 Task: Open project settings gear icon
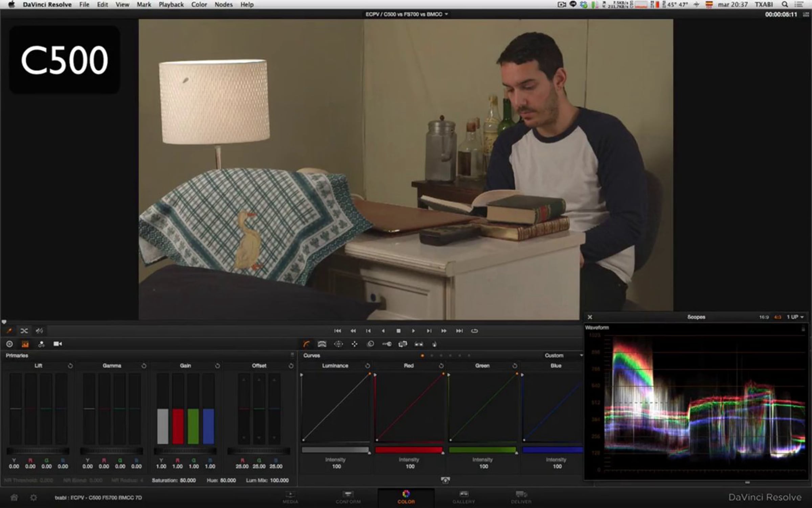pos(33,498)
